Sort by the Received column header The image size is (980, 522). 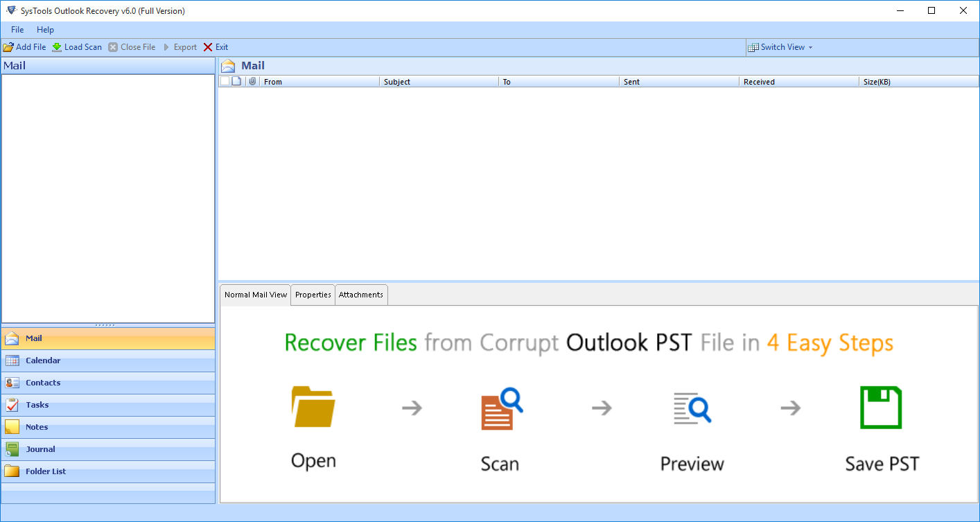click(799, 81)
